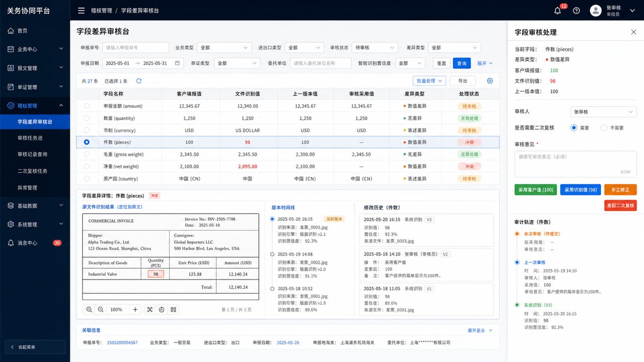
Task: Open the help question mark icon
Action: 577,11
